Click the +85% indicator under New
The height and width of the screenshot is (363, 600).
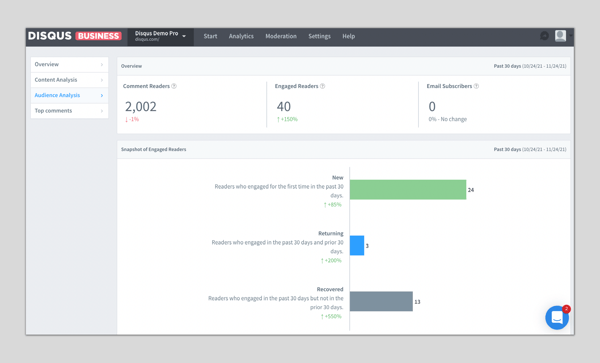333,205
